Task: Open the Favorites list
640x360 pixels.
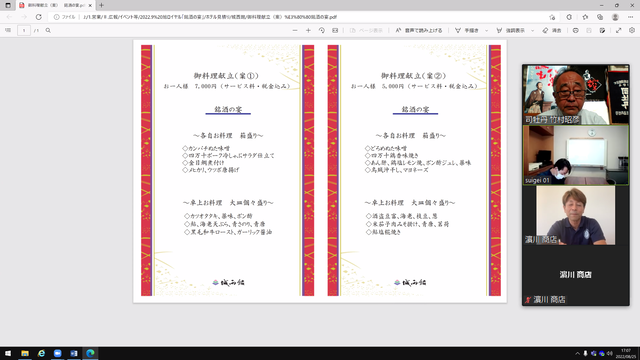Action: pyautogui.click(x=585, y=17)
